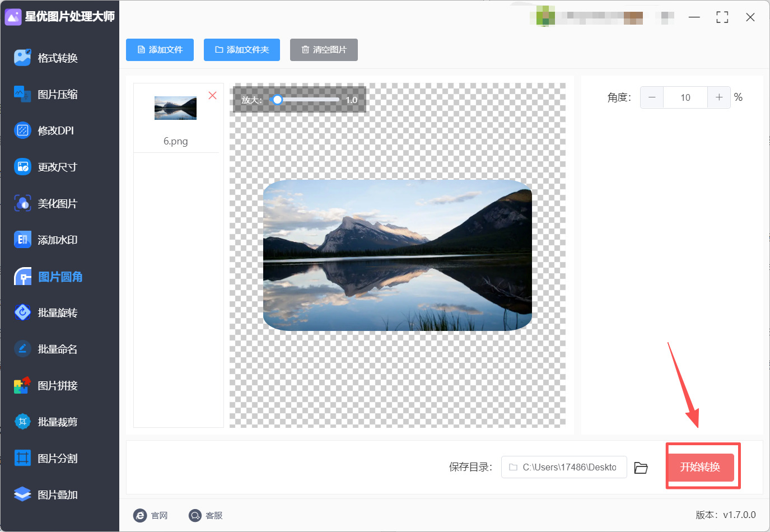Click the 版本: v1.7.0.0 text
This screenshot has width=770, height=532.
[x=726, y=515]
